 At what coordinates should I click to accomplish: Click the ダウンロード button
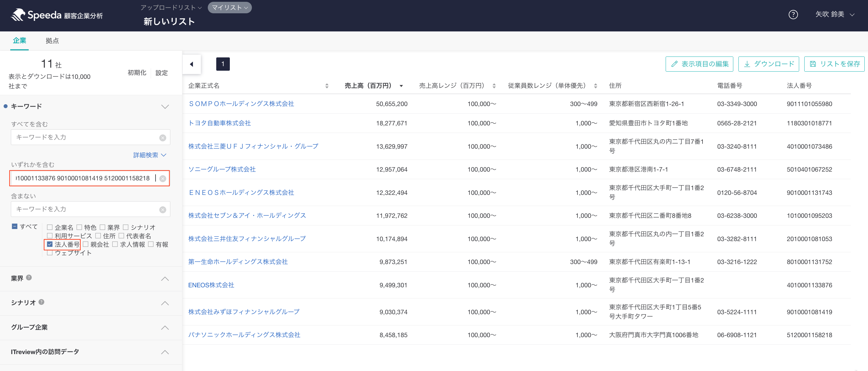point(768,64)
